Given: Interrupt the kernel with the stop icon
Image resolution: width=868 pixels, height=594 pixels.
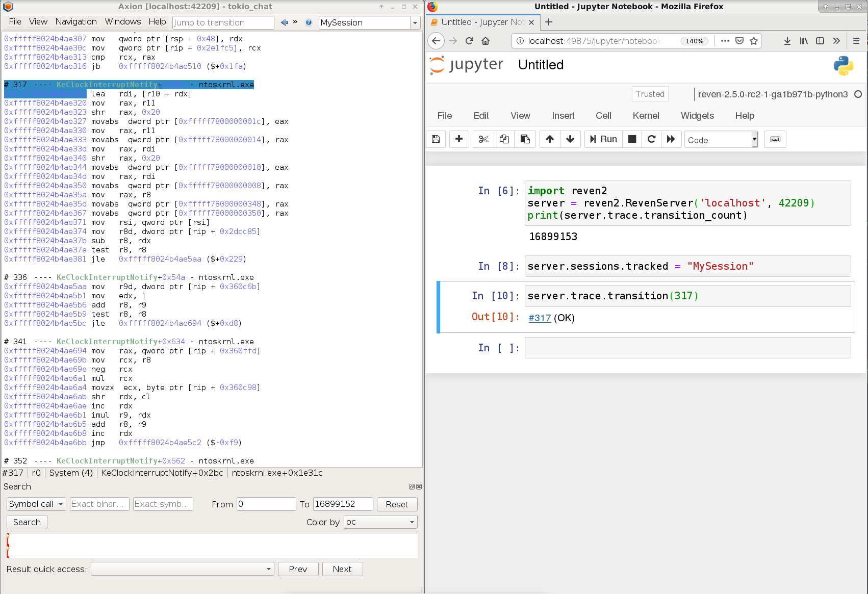Looking at the screenshot, I should click(632, 139).
